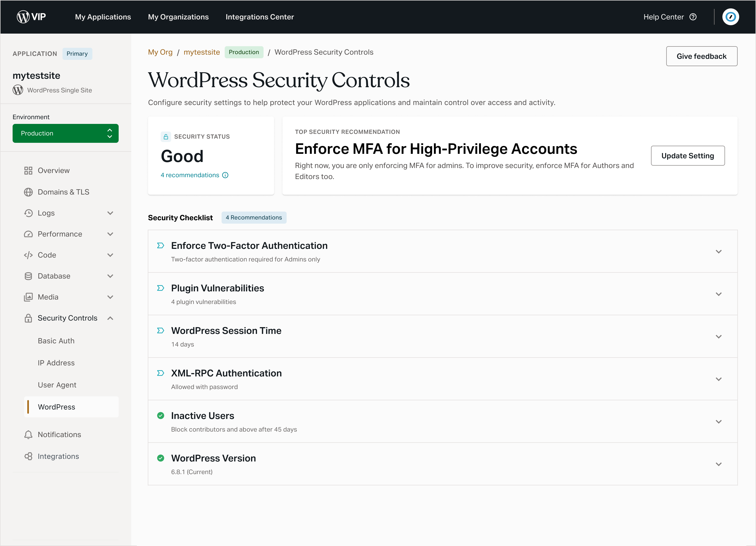Screen dimensions: 756x546
Task: Expand the Code sidebar section chevron
Action: (110, 255)
